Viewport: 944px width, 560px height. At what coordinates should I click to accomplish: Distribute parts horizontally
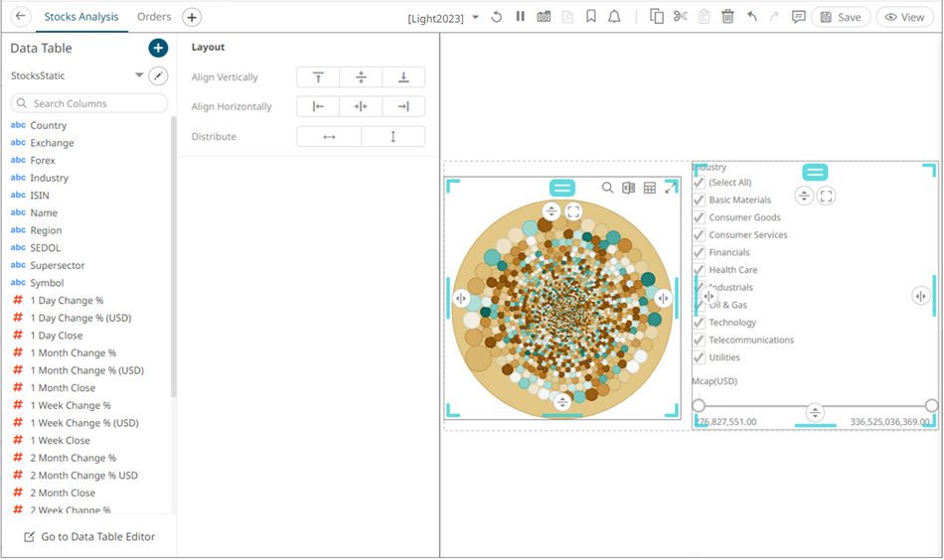pos(329,137)
